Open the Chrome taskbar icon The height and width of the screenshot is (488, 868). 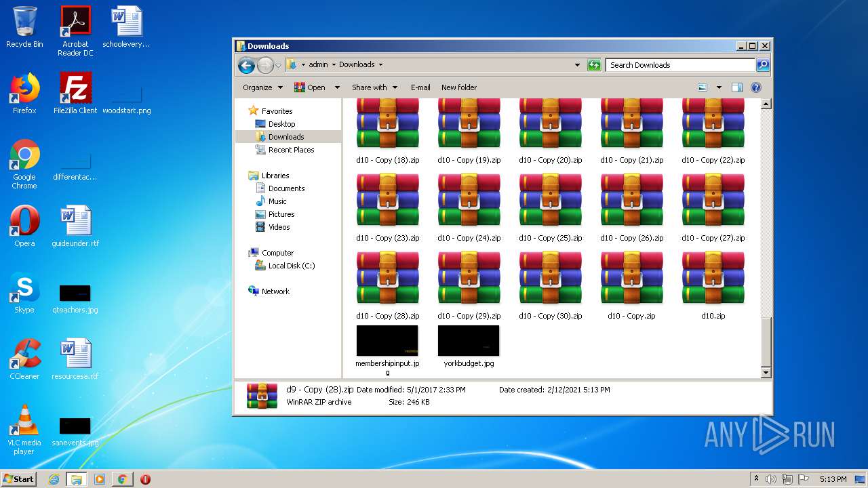point(122,479)
